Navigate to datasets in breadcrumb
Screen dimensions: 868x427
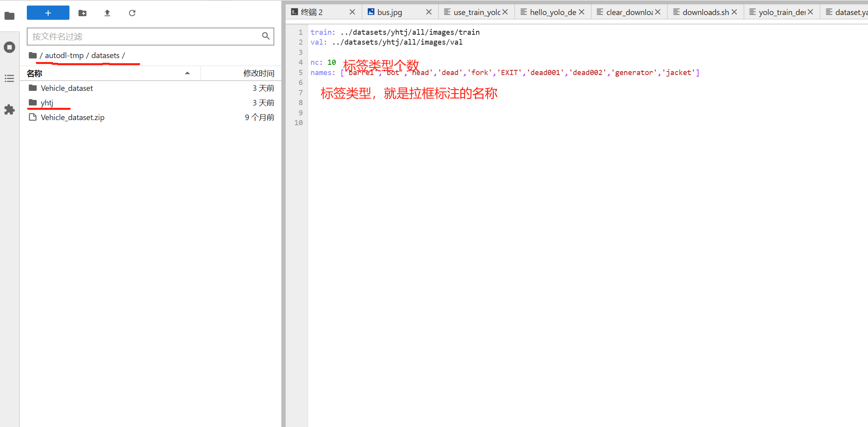pyautogui.click(x=105, y=55)
